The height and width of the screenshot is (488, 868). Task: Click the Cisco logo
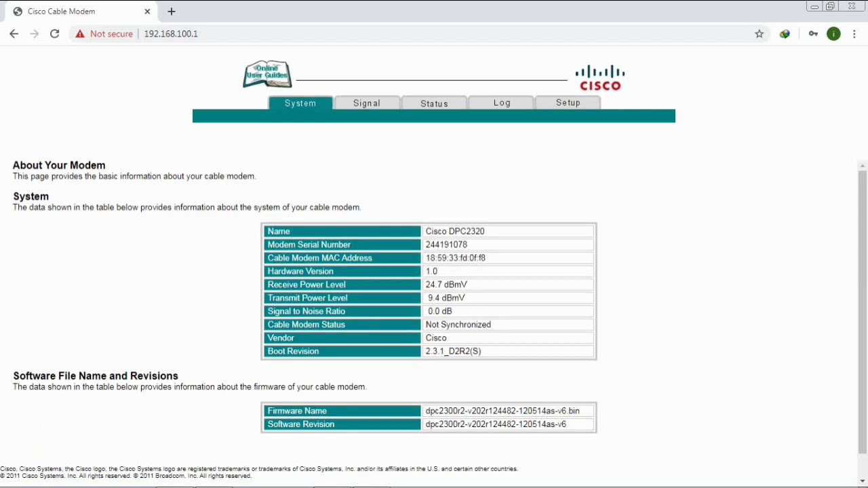pos(600,78)
